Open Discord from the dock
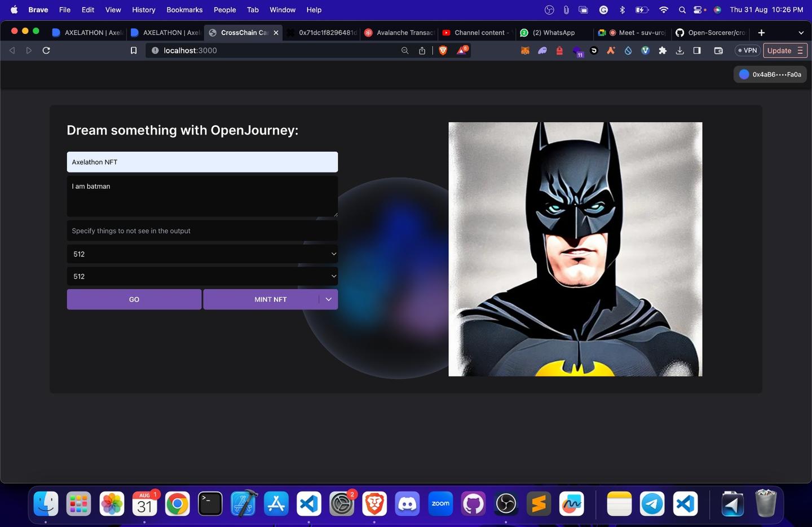 coord(407,503)
